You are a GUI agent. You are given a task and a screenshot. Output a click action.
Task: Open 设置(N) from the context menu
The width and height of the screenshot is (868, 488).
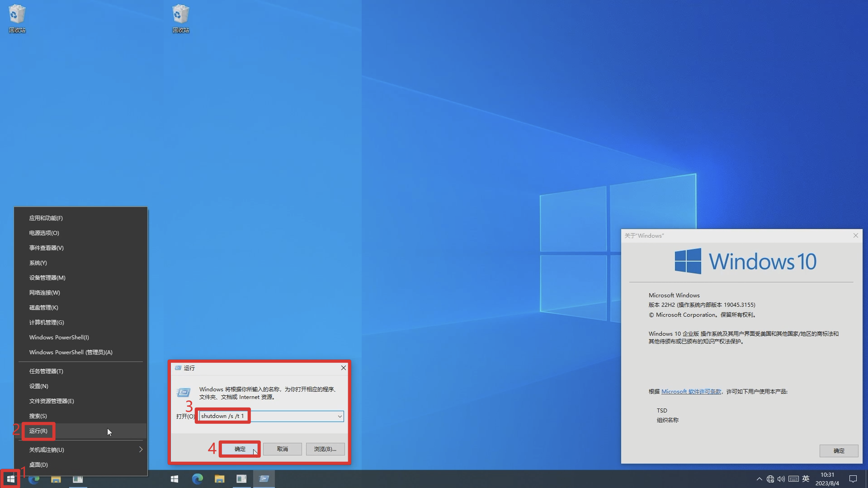coord(81,386)
